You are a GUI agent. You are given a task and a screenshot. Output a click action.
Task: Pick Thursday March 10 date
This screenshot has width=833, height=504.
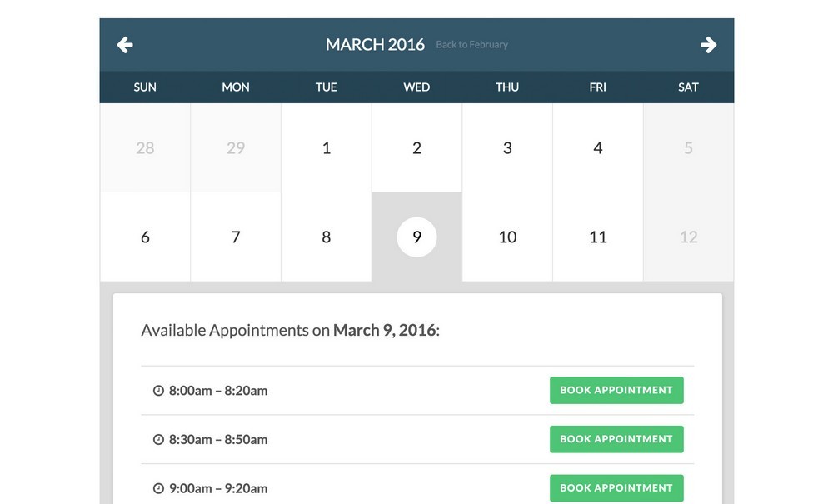pyautogui.click(x=507, y=237)
